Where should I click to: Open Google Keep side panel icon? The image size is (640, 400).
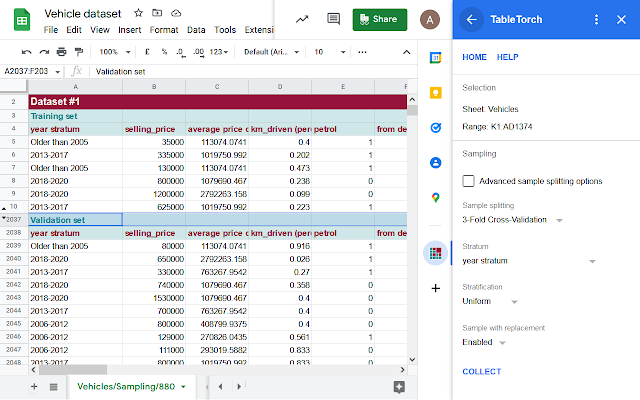(x=436, y=93)
